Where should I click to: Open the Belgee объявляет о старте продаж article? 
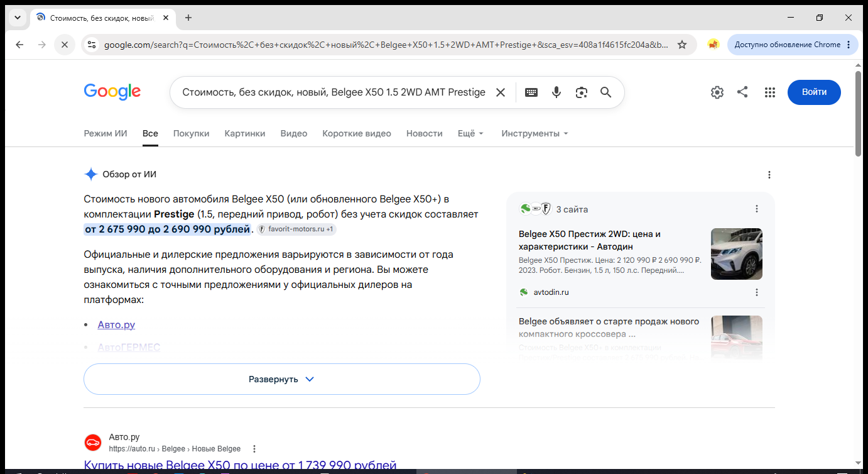coord(609,328)
